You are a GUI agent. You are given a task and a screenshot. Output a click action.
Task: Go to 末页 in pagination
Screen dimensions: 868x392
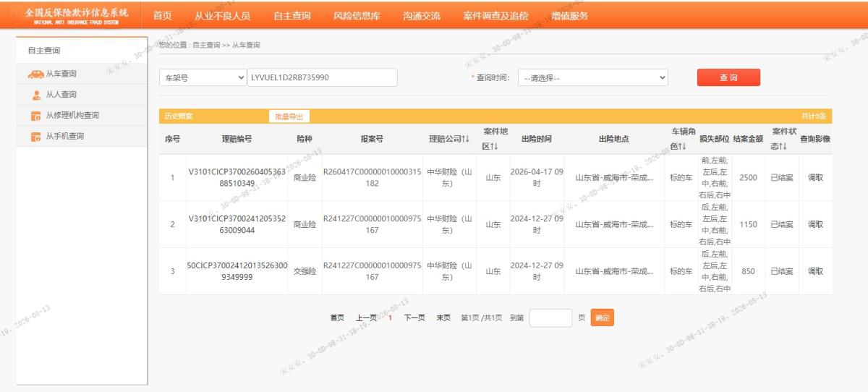pyautogui.click(x=443, y=318)
